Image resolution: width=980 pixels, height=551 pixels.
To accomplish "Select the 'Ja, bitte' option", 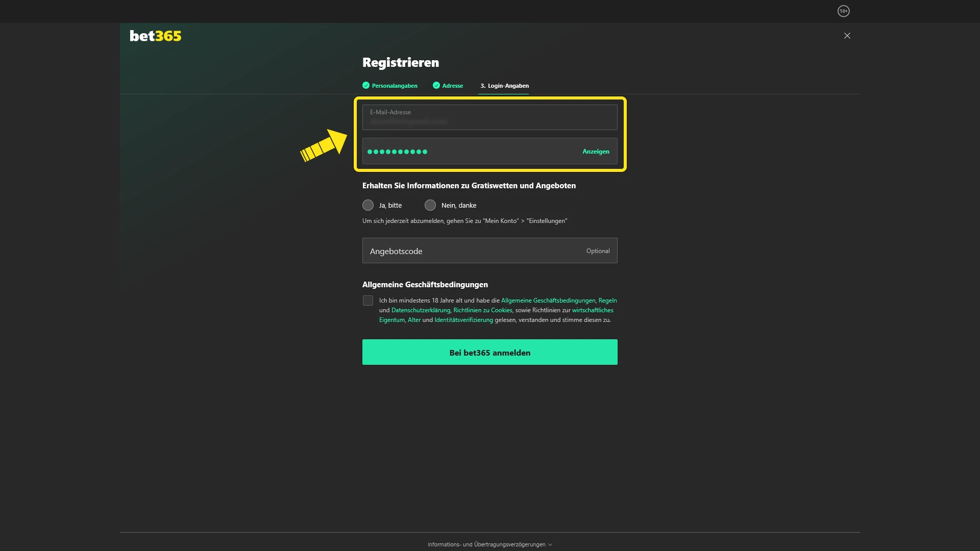I will (368, 205).
